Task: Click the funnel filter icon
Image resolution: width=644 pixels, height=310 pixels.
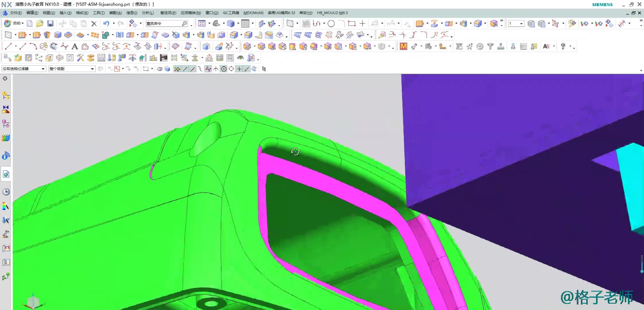Action: pyautogui.click(x=490, y=46)
